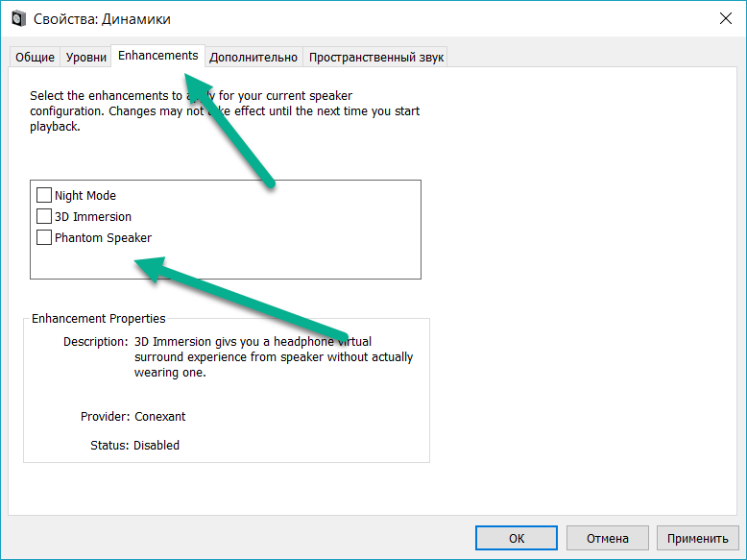747x560 pixels.
Task: Click the 3D Immersion label
Action: tap(93, 216)
